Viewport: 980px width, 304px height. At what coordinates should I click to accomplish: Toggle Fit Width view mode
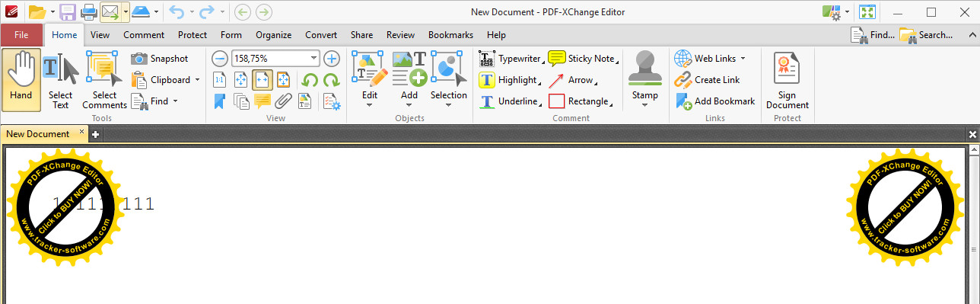pyautogui.click(x=262, y=80)
